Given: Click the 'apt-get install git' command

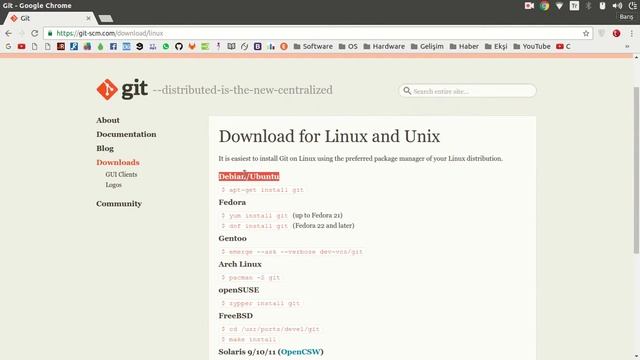Looking at the screenshot, I should point(262,190).
